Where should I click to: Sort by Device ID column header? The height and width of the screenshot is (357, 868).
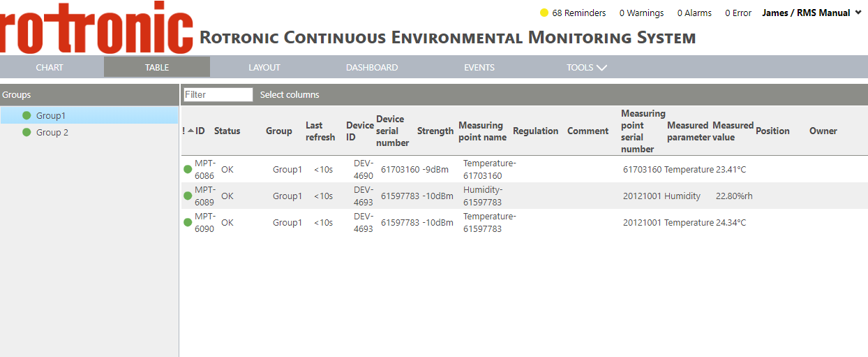point(360,131)
